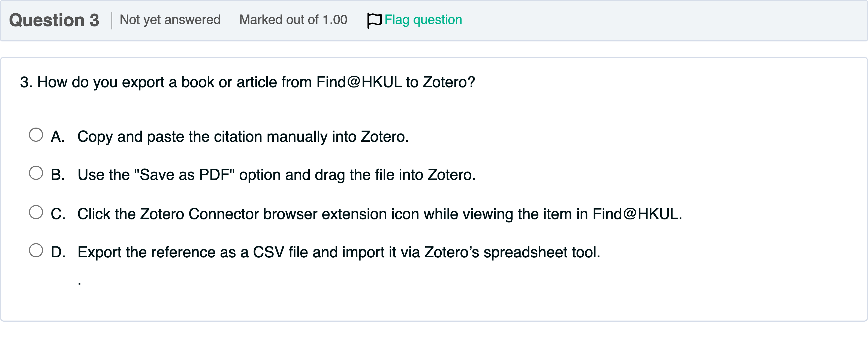Screen dimensions: 868x338
Task: Click the CSV file export answer text
Action: tap(339, 252)
